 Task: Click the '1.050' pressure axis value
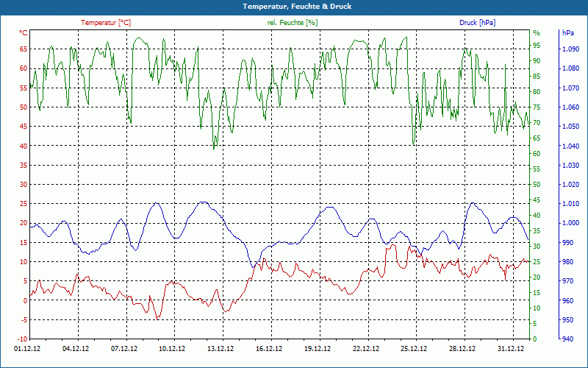571,126
